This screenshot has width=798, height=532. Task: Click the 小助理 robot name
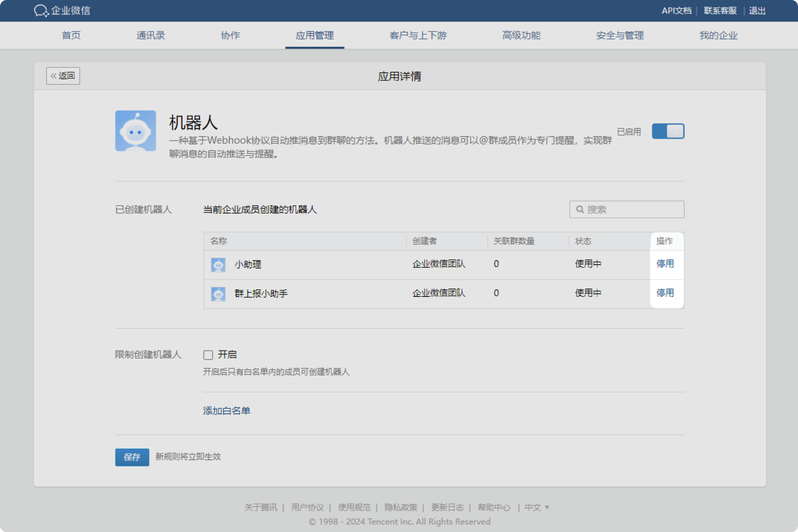tap(248, 264)
